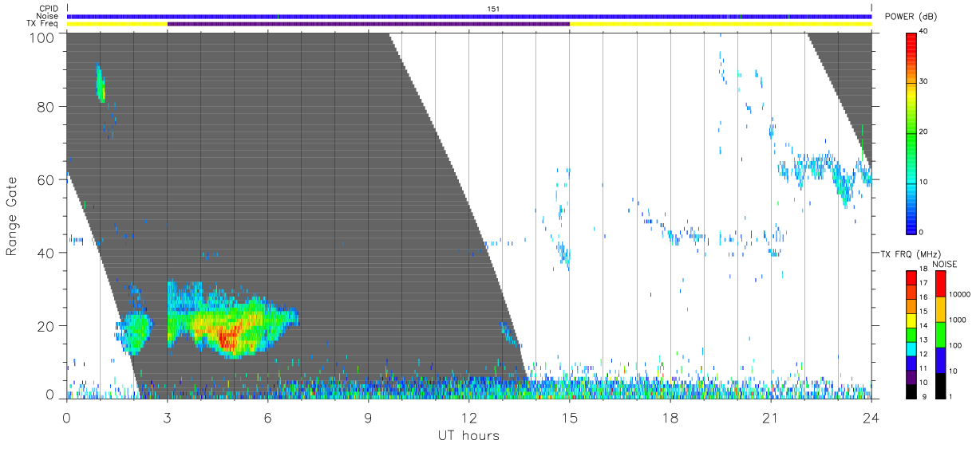
Task: Click the NOISE legend title
Action: [x=945, y=264]
